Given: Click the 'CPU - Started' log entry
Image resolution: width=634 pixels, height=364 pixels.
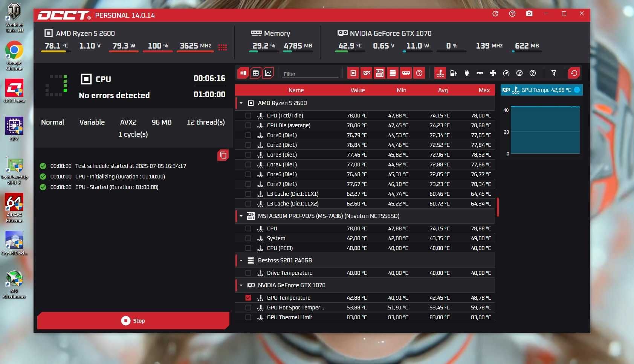Looking at the screenshot, I should pos(117,187).
